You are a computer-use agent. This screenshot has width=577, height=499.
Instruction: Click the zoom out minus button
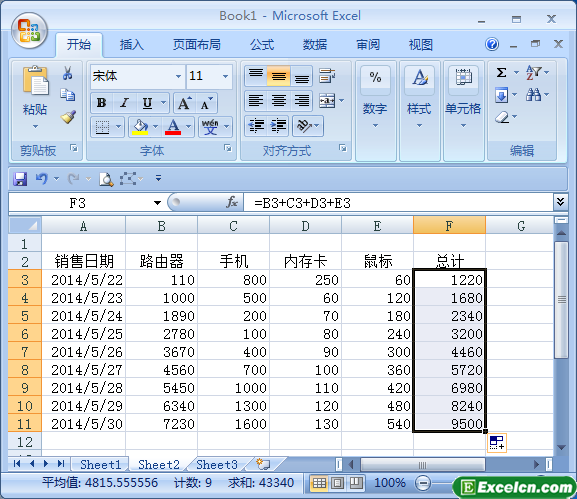tap(423, 483)
